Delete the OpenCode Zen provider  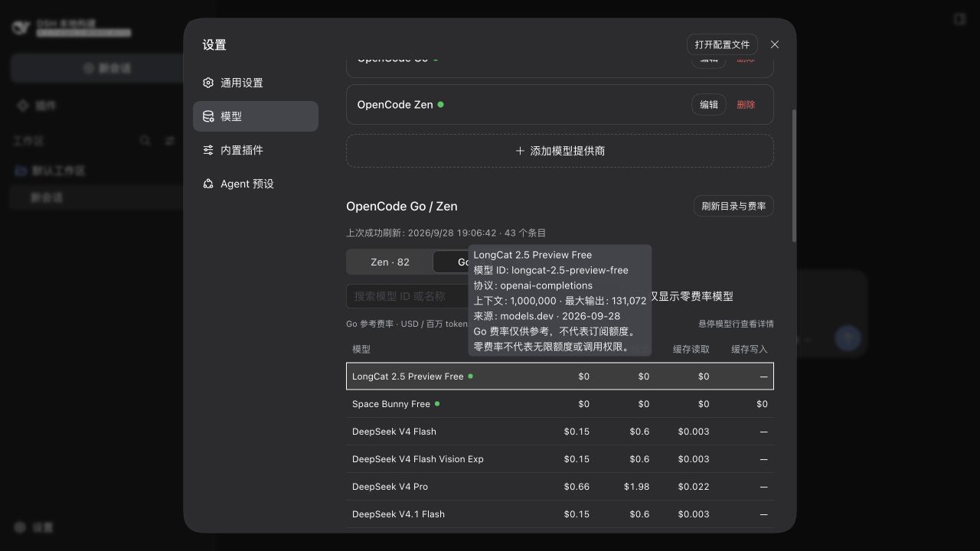tap(746, 105)
